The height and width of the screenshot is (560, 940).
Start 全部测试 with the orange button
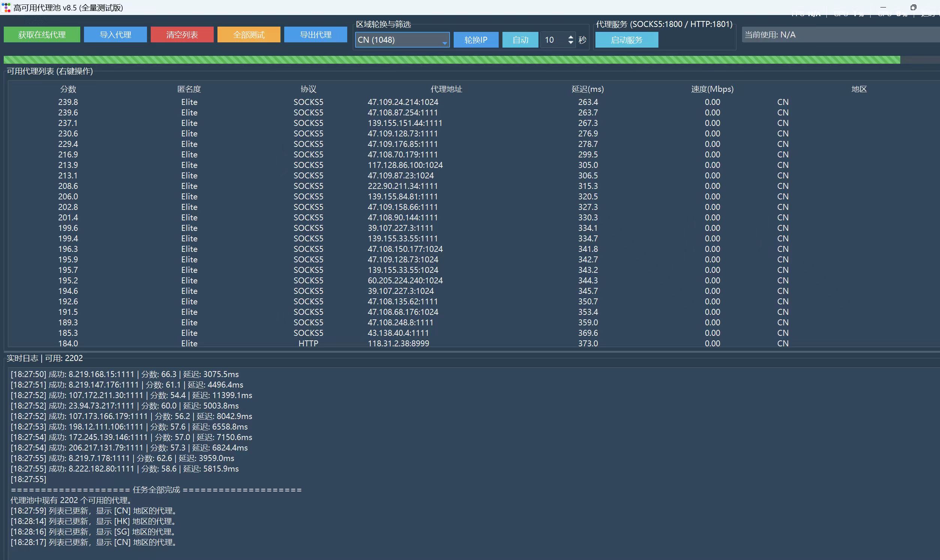(x=249, y=35)
